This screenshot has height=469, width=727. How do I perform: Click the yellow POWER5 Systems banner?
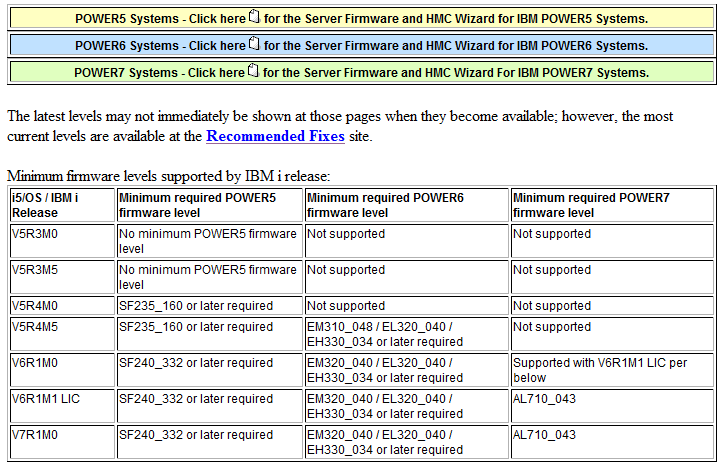(x=362, y=19)
